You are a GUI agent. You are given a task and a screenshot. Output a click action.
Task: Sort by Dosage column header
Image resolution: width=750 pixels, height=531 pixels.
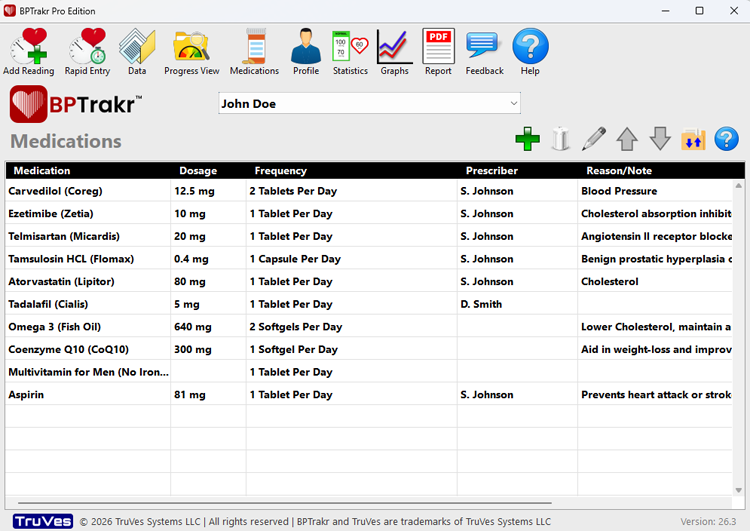(198, 171)
